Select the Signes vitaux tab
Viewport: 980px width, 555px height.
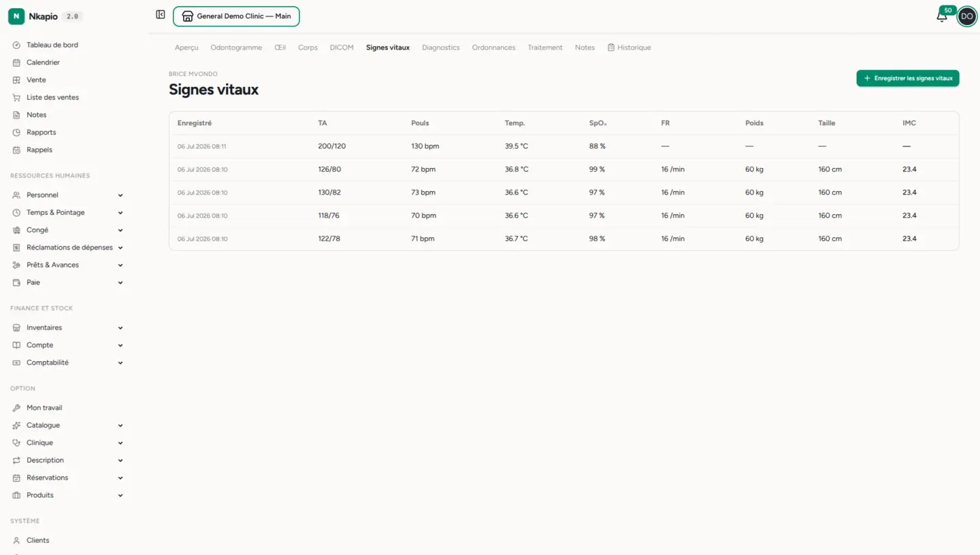coord(388,48)
